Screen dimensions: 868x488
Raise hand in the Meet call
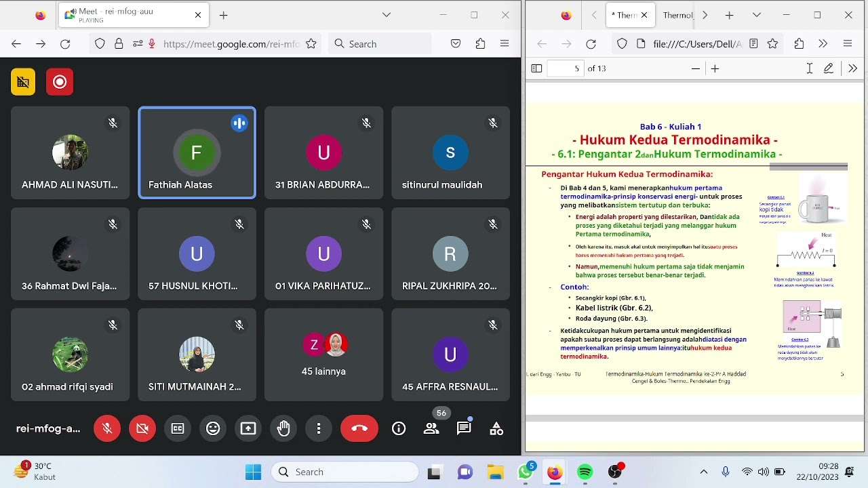coord(283,428)
